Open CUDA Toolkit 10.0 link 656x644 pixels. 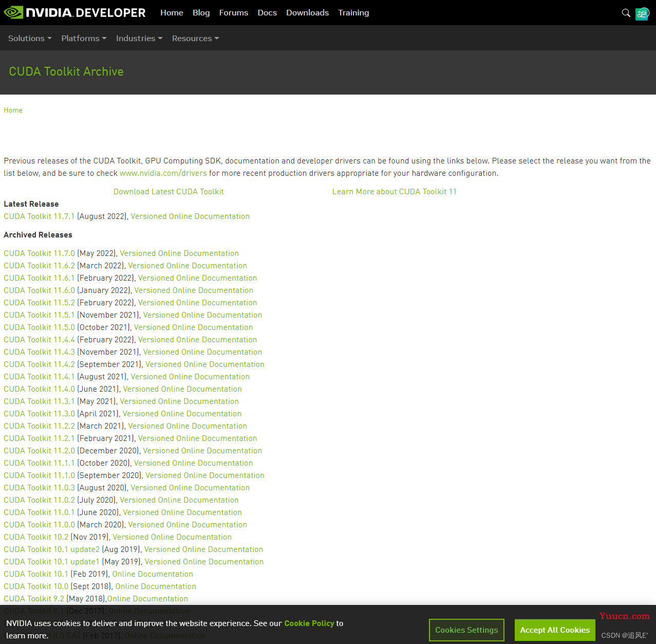(36, 586)
